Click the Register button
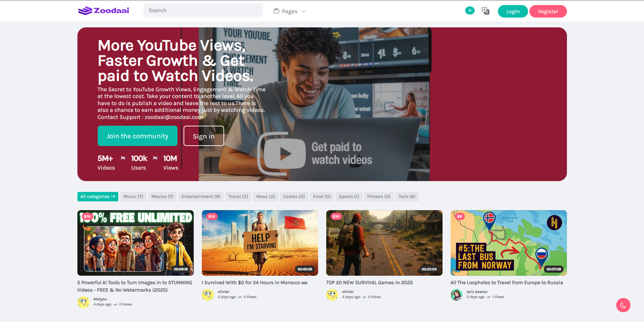 point(548,11)
